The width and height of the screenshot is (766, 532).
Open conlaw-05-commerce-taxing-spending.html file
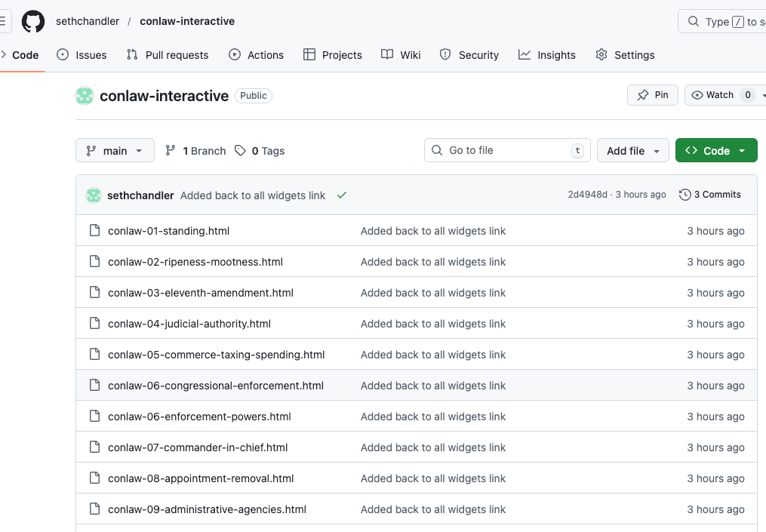pos(216,355)
